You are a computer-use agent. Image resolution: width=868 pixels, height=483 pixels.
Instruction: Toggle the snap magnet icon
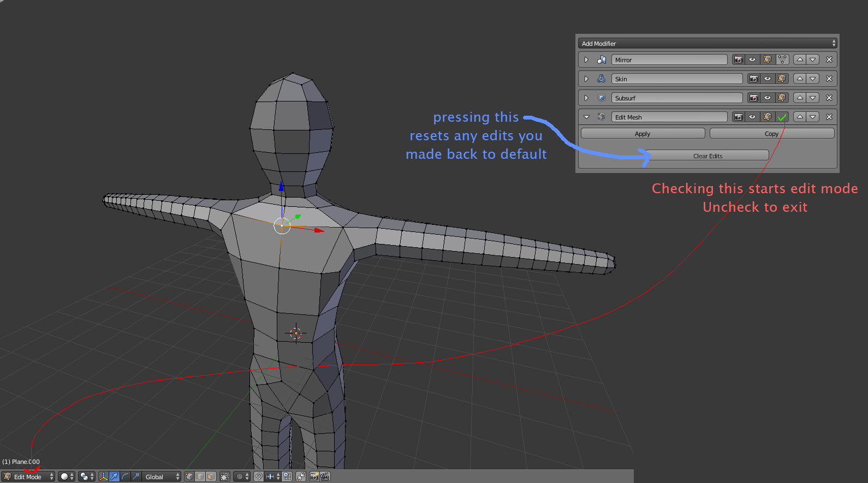coord(259,476)
